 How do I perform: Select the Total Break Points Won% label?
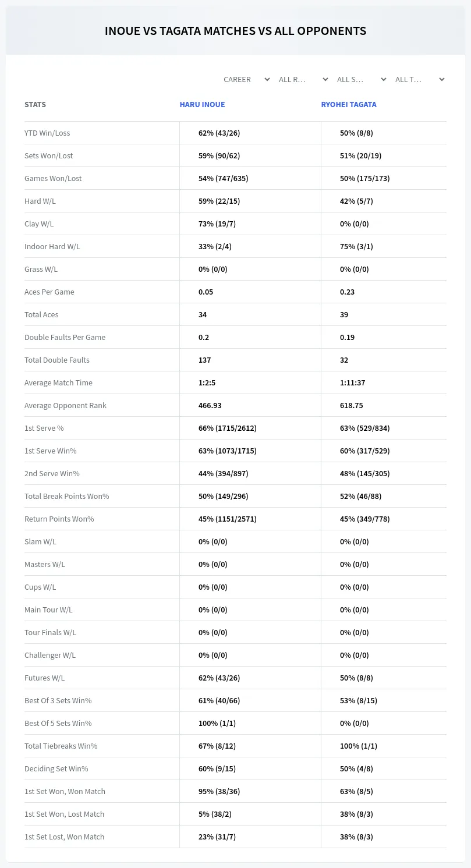67,496
